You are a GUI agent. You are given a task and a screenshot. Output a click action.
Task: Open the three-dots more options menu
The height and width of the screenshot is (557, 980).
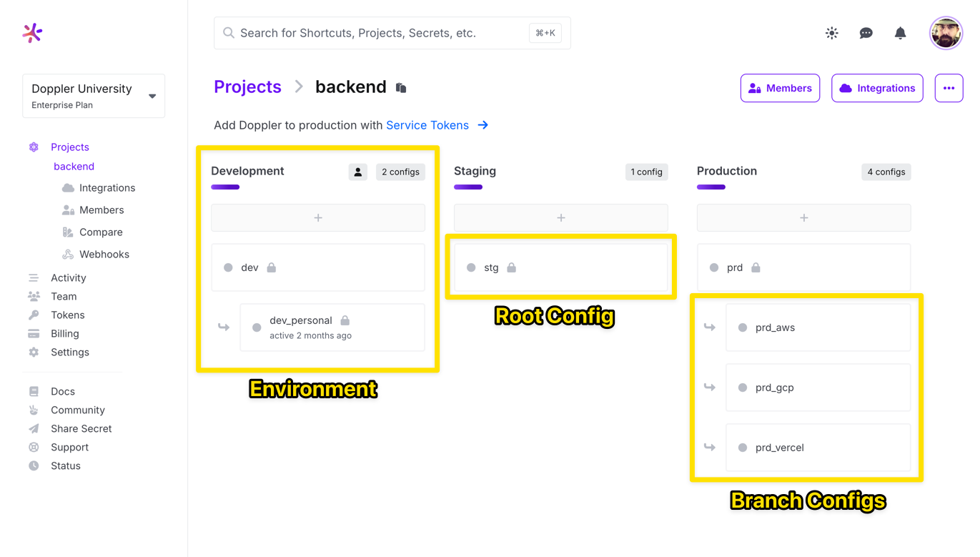(949, 89)
